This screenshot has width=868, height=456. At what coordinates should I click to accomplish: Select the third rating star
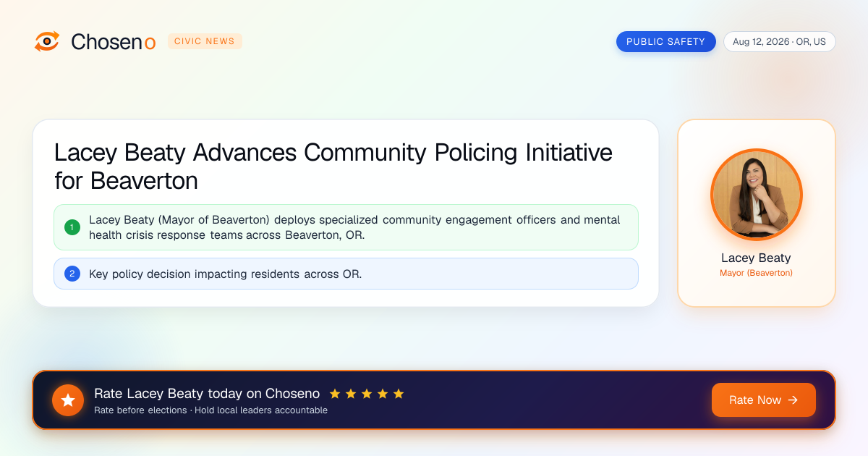tap(367, 394)
